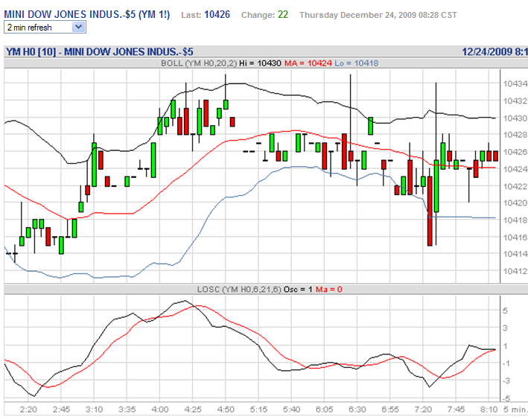Click the 10424 price axis label

coord(515,169)
